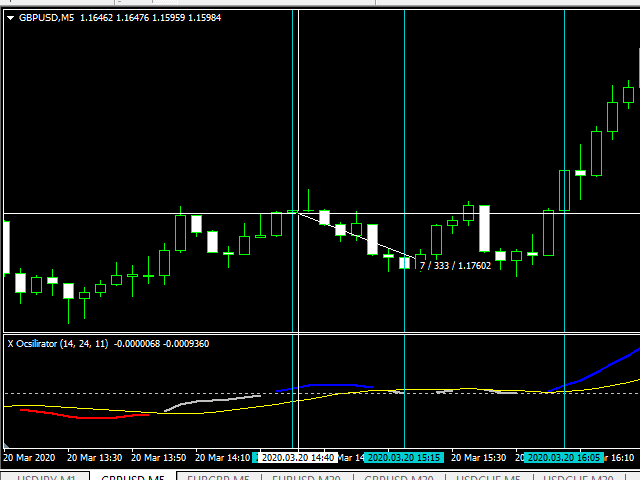640x480 pixels.
Task: Switch to the USDJPY,M1 chart tab
Action: point(46,477)
